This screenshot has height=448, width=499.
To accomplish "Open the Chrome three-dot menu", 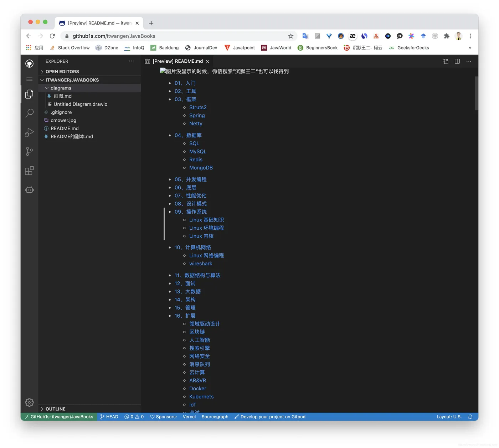I will coord(470,36).
